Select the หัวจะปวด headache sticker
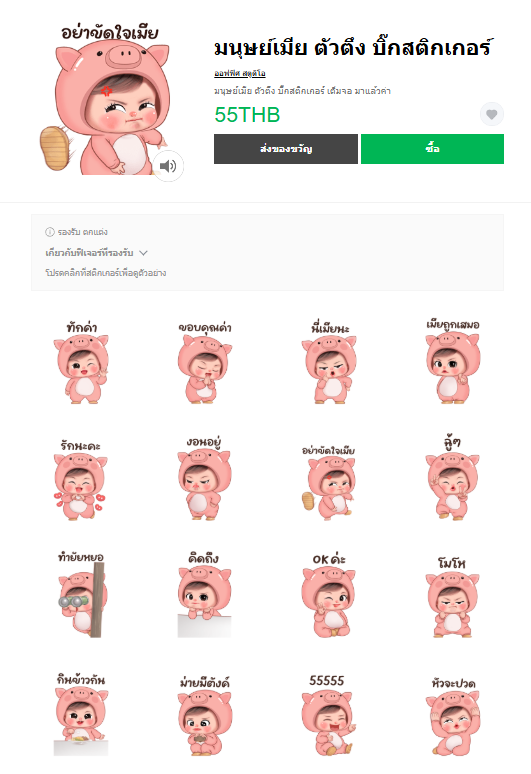 pyautogui.click(x=453, y=716)
